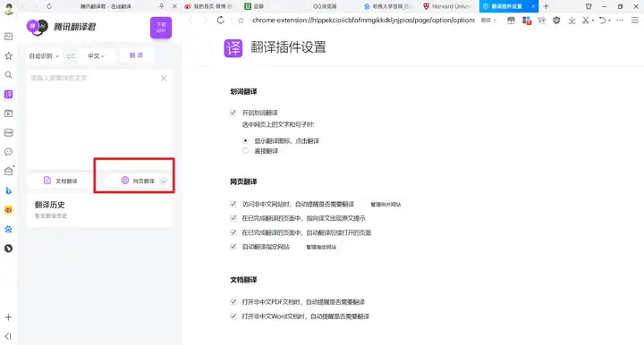
Task: Click the 翻译历史 heading
Action: [50, 205]
